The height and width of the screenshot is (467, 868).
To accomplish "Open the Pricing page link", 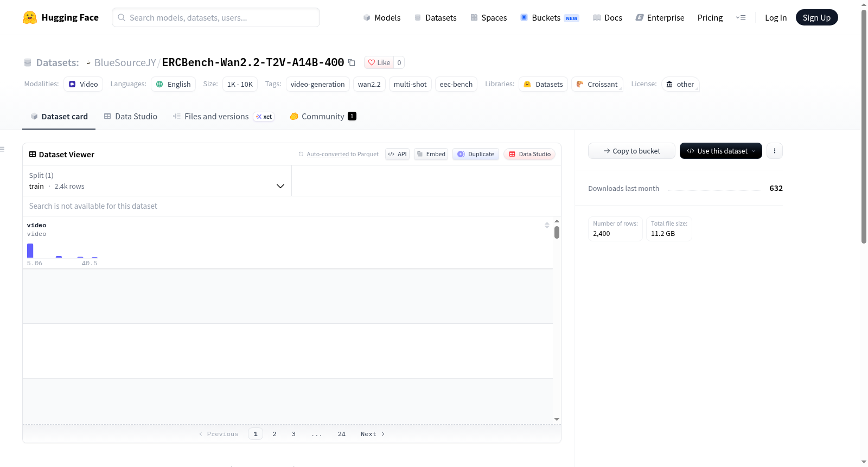I will click(x=710, y=17).
